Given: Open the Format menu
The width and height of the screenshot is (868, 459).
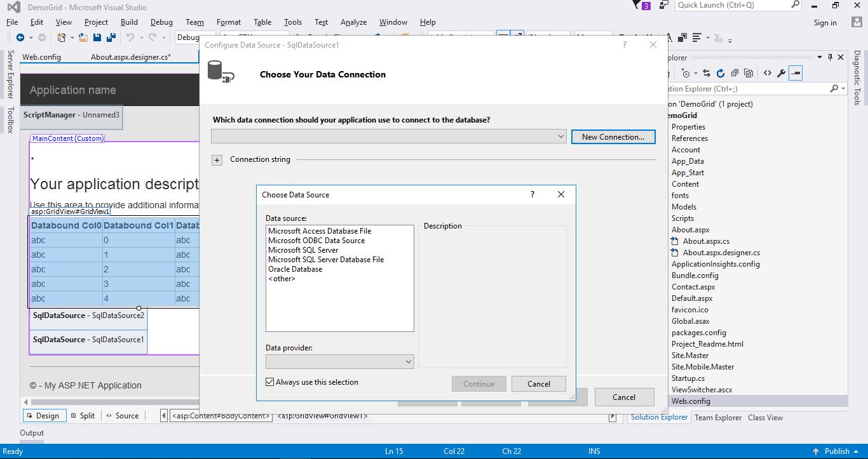Looking at the screenshot, I should point(229,22).
